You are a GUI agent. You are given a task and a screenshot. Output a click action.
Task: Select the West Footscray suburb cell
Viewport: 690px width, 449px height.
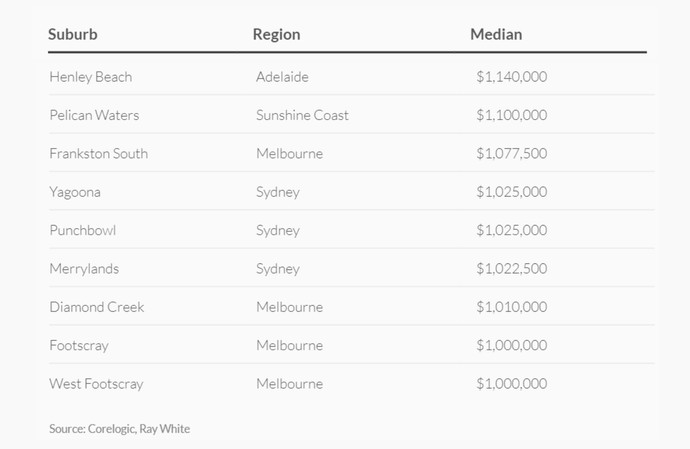tap(96, 384)
